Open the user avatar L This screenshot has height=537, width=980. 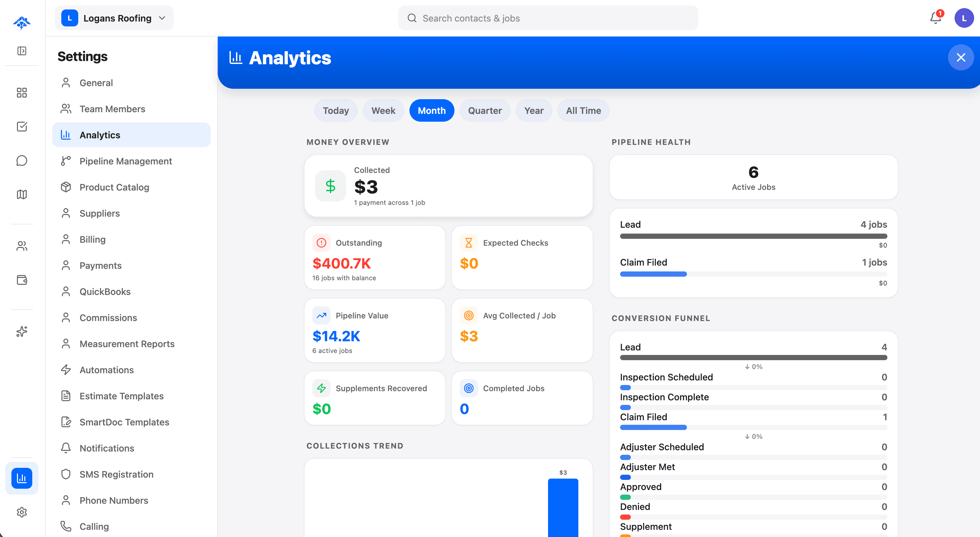[x=964, y=18]
